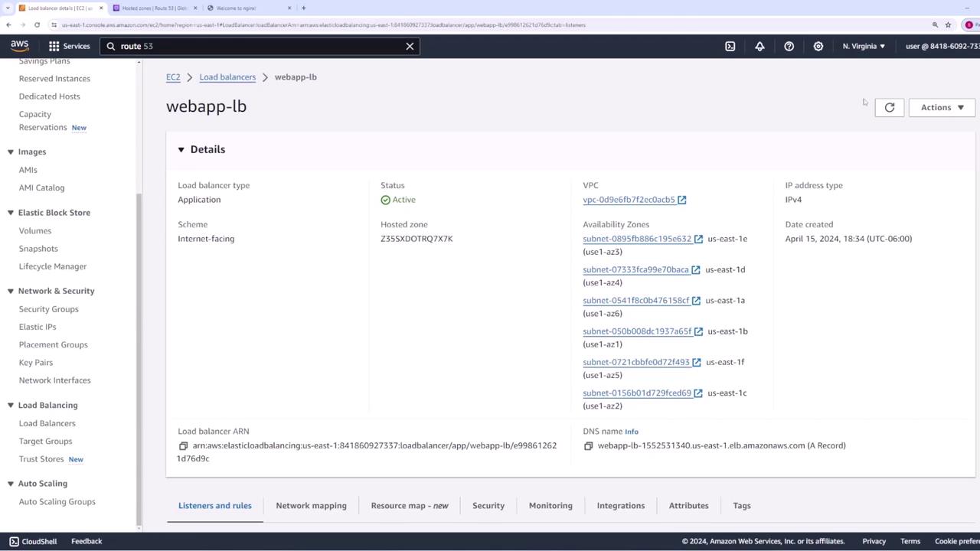This screenshot has width=980, height=551.
Task: Collapse the Elastic Block Store group
Action: 11,213
